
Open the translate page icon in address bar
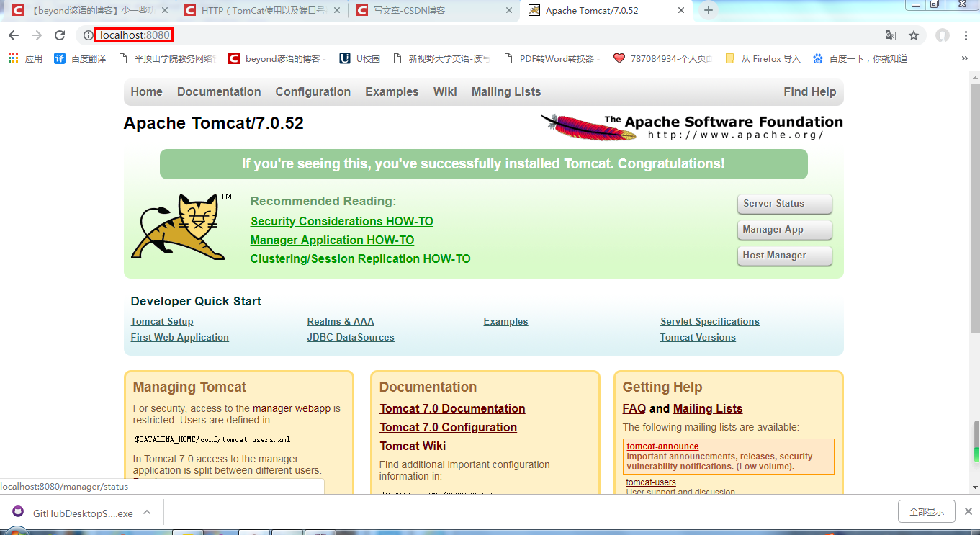pyautogui.click(x=891, y=35)
